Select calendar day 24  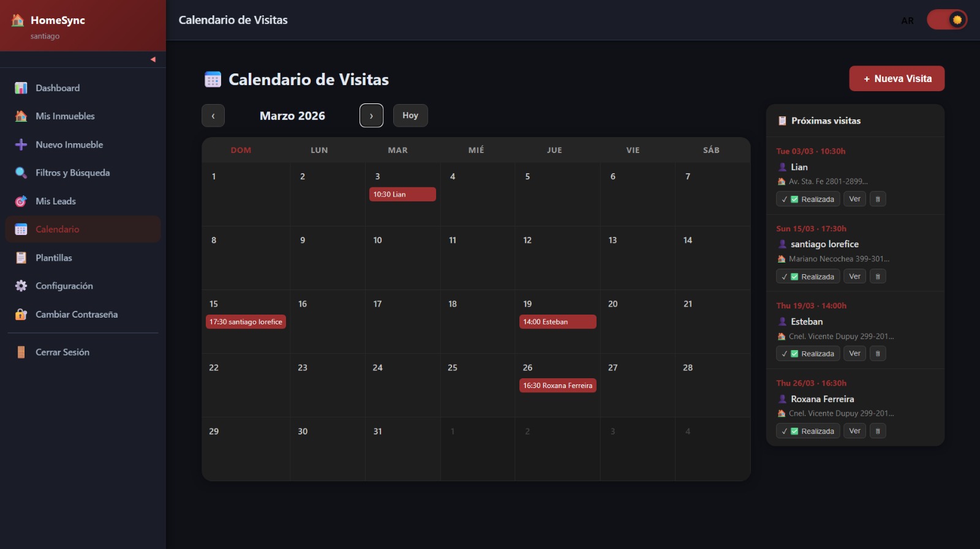click(x=403, y=386)
